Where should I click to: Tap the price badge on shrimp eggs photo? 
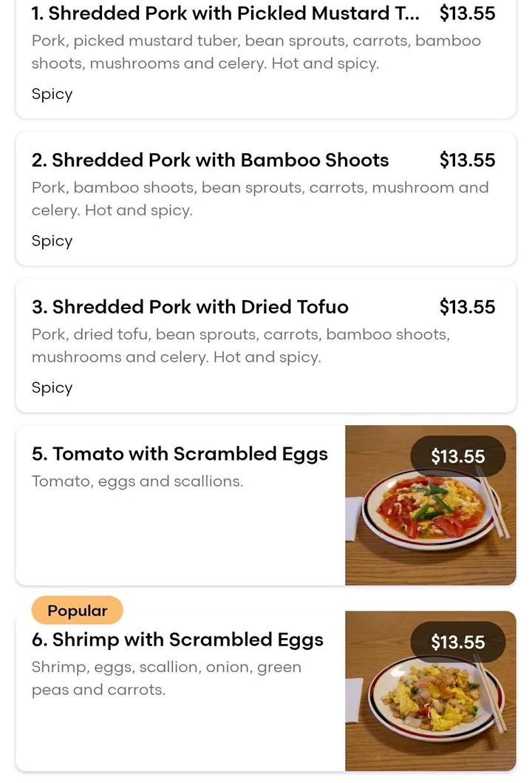coord(457,643)
